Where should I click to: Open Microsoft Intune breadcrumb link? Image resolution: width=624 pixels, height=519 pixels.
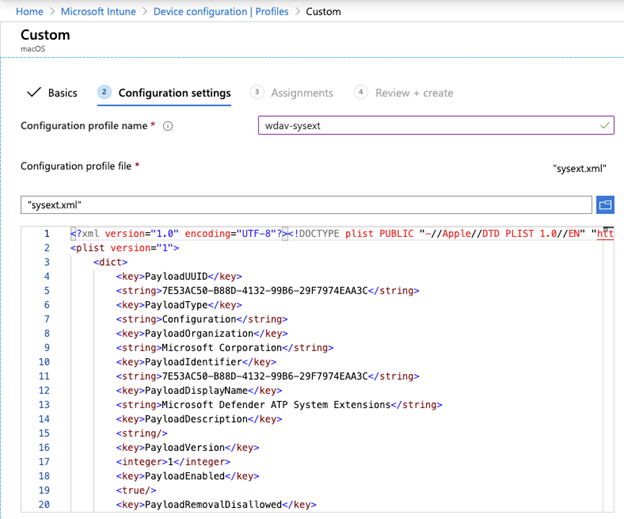(x=98, y=12)
